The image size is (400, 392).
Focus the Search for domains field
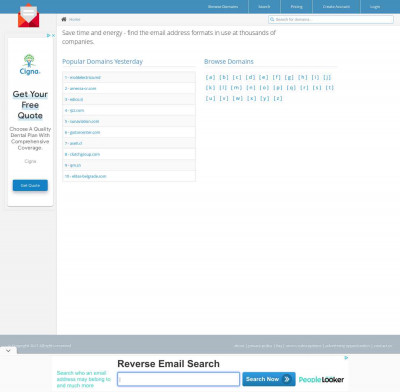click(x=331, y=19)
